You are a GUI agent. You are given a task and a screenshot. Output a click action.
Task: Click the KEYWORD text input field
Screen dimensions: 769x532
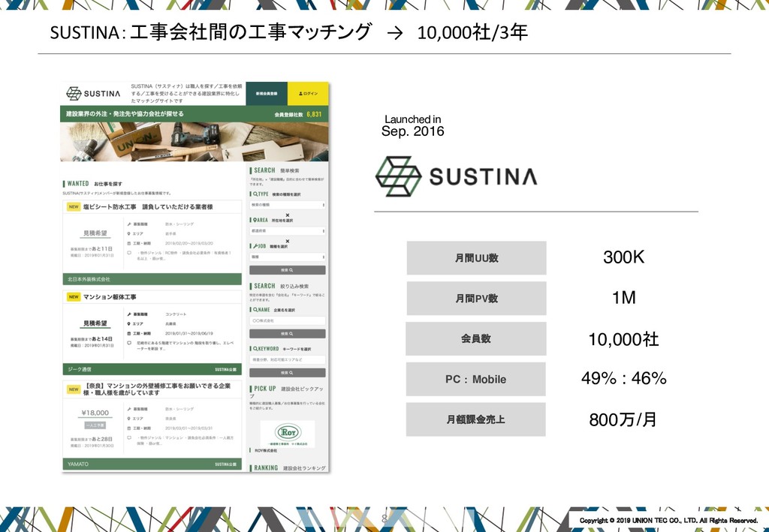288,359
